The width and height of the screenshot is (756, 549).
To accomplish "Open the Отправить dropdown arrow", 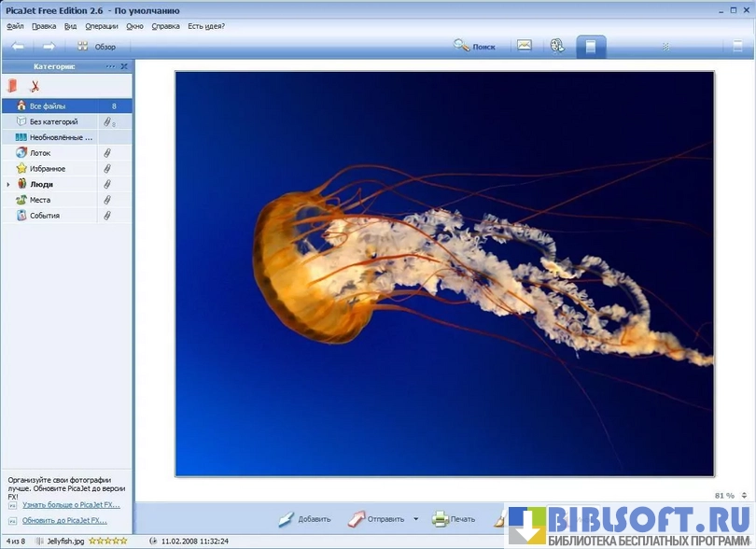I will coord(416,519).
